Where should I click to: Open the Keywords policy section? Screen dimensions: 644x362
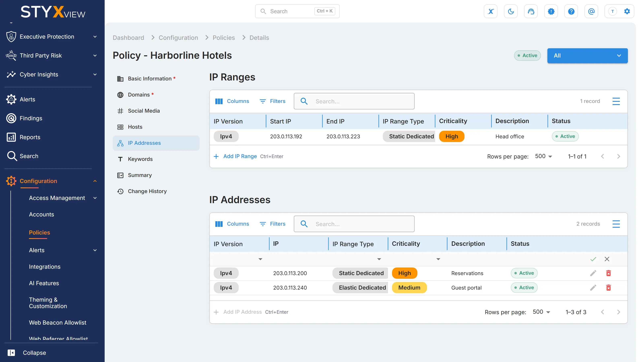coord(156,159)
